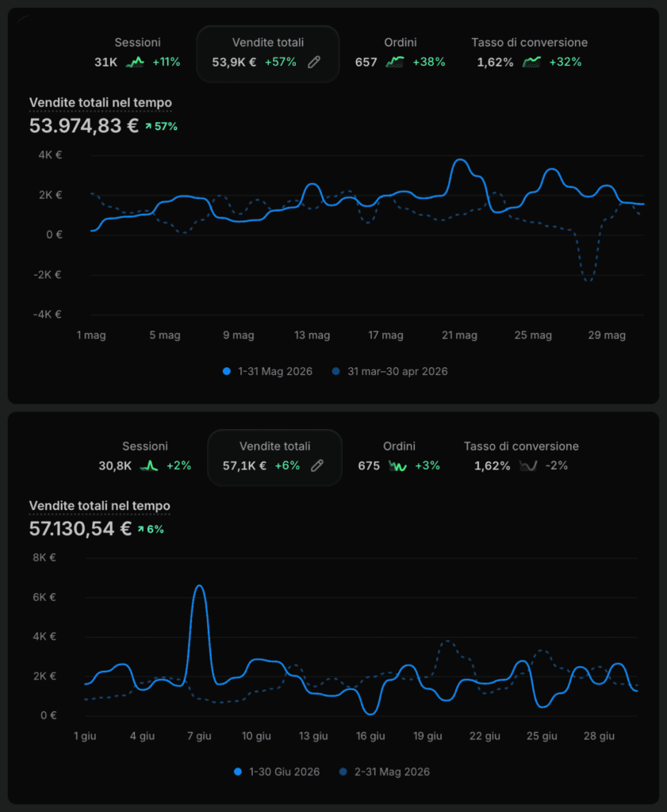
Task: Open the Ordini label above the 657 value
Action: [401, 43]
